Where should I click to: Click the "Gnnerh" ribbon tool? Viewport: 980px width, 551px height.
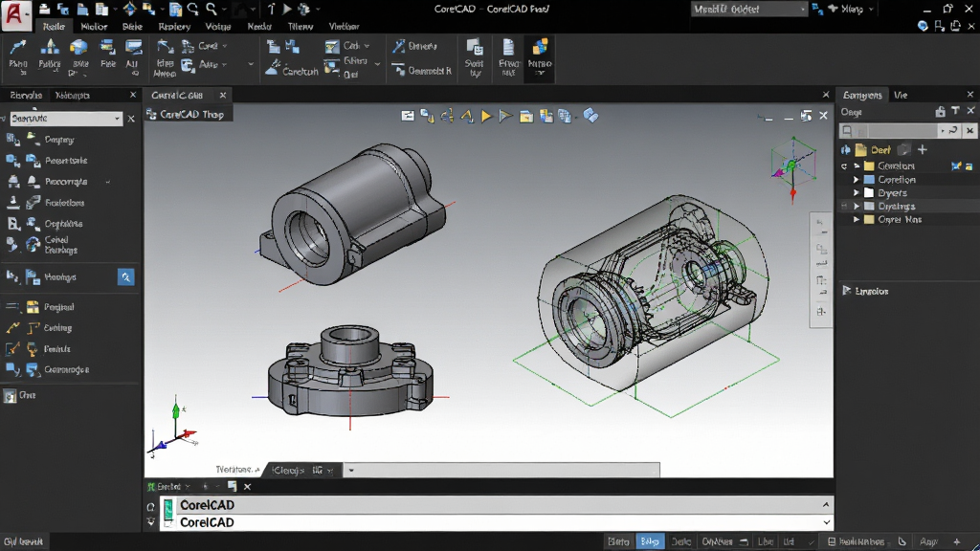(x=415, y=46)
